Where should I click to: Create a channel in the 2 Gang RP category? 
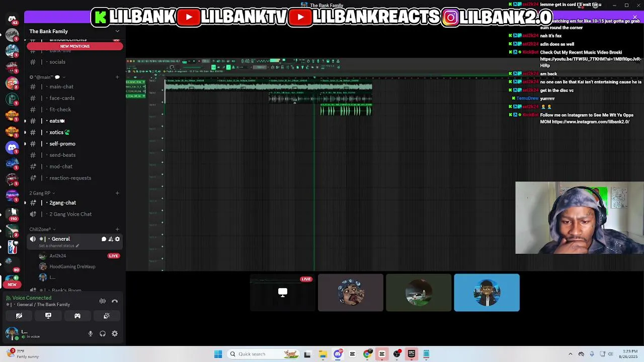click(x=117, y=193)
